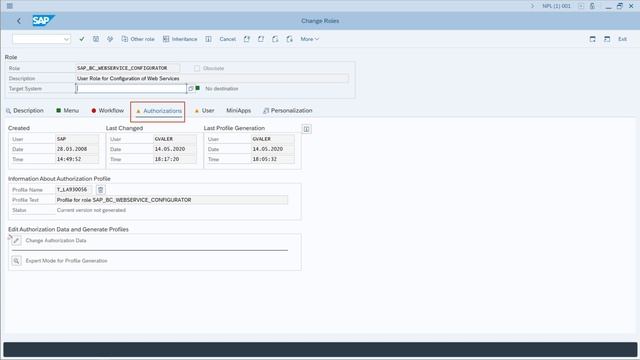640x360 pixels.
Task: Click the Other role button
Action: (138, 39)
